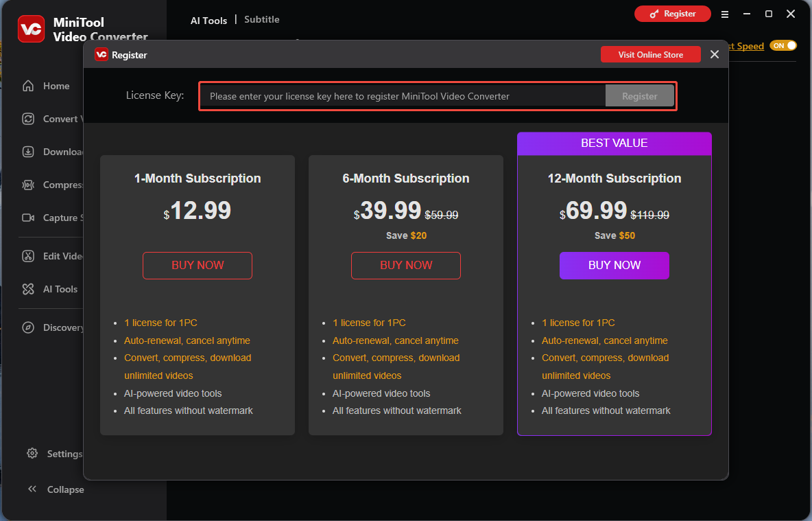This screenshot has width=812, height=521.
Task: Open the AI Tools sidebar icon
Action: tap(28, 289)
